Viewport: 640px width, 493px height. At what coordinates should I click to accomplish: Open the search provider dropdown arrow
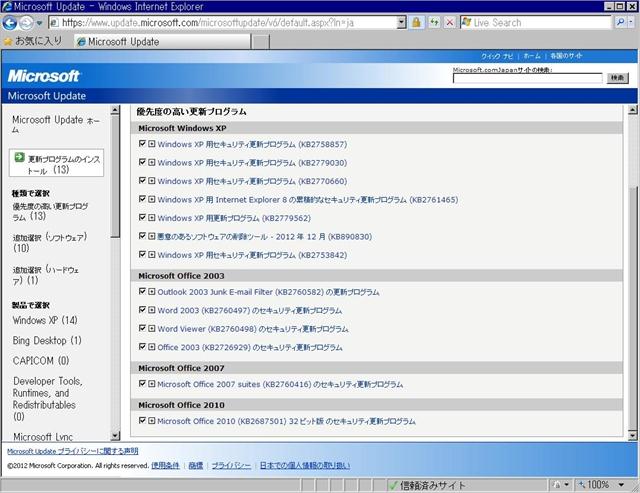pos(632,23)
